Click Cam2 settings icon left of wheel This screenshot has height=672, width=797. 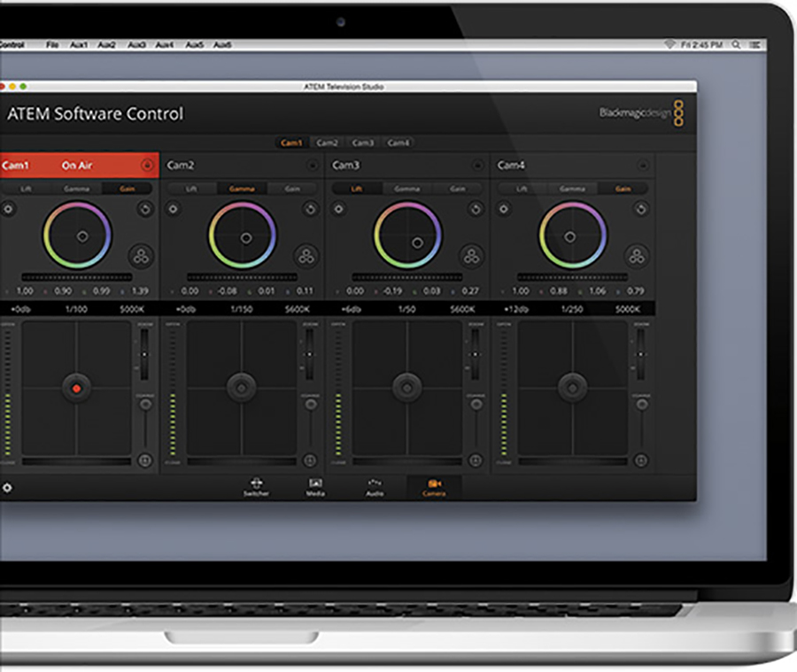174,209
